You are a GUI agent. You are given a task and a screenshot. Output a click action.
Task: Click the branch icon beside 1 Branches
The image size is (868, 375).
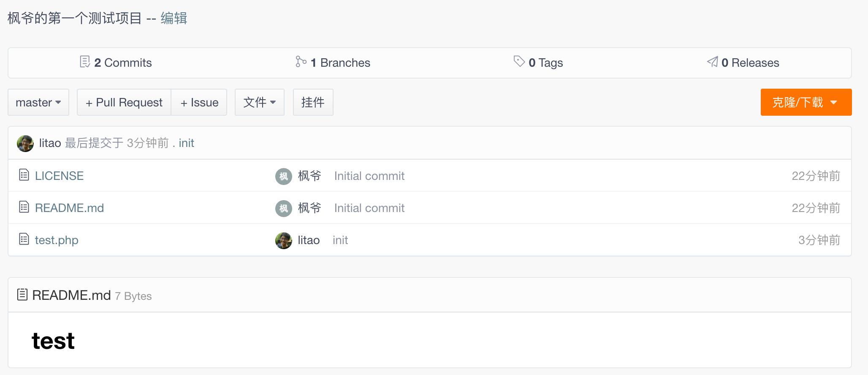tap(301, 62)
